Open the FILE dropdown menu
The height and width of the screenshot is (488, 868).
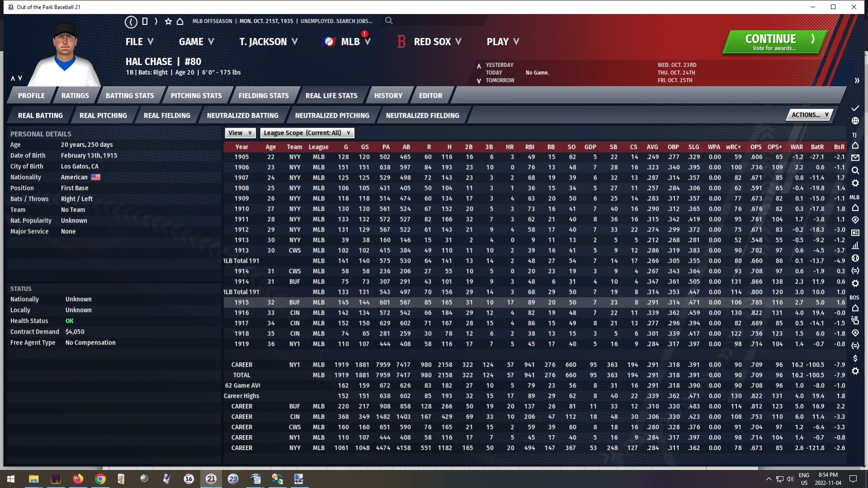click(x=140, y=42)
